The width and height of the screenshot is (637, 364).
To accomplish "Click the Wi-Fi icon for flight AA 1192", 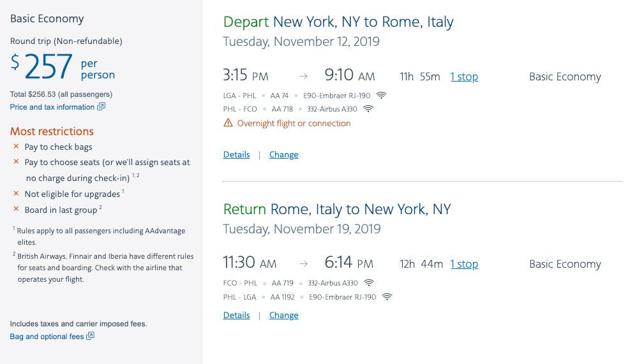I will 387,297.
